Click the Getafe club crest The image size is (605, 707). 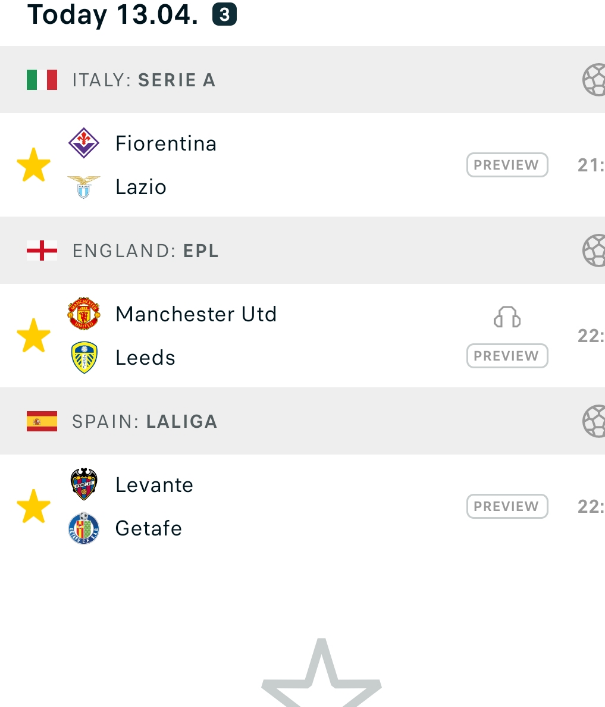click(x=84, y=528)
